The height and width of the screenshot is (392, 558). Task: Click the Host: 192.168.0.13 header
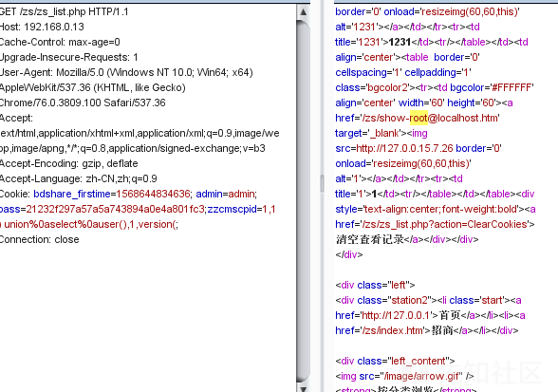point(42,27)
